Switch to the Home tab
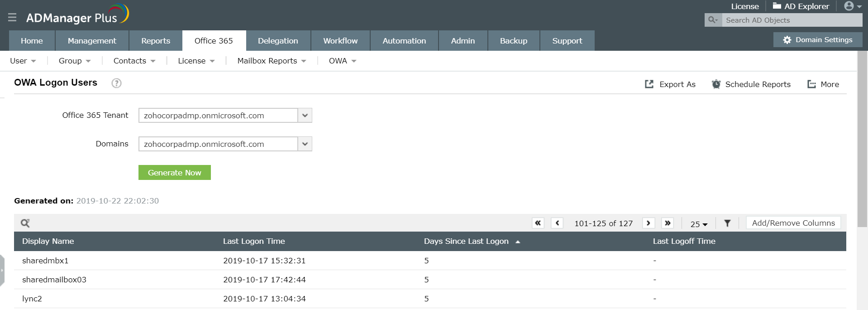This screenshot has height=310, width=868. (x=32, y=41)
